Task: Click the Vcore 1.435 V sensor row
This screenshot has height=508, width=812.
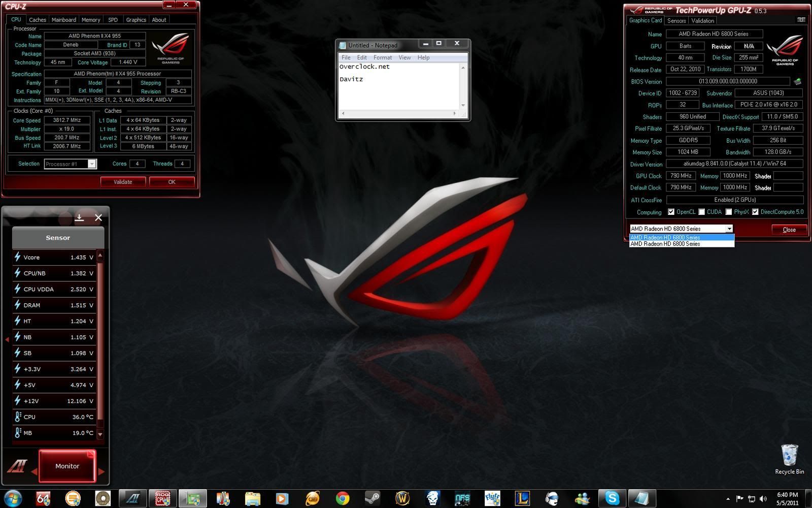Action: [54, 257]
